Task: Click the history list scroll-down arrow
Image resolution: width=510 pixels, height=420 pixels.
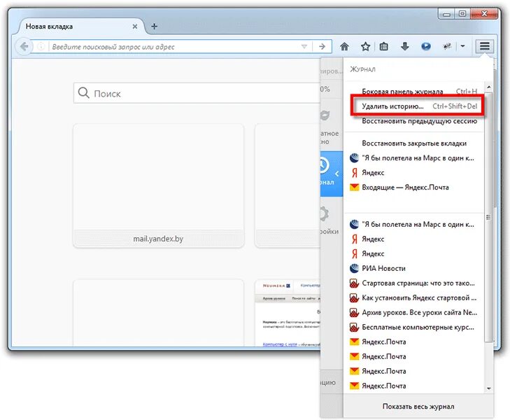Action: pyautogui.click(x=488, y=388)
